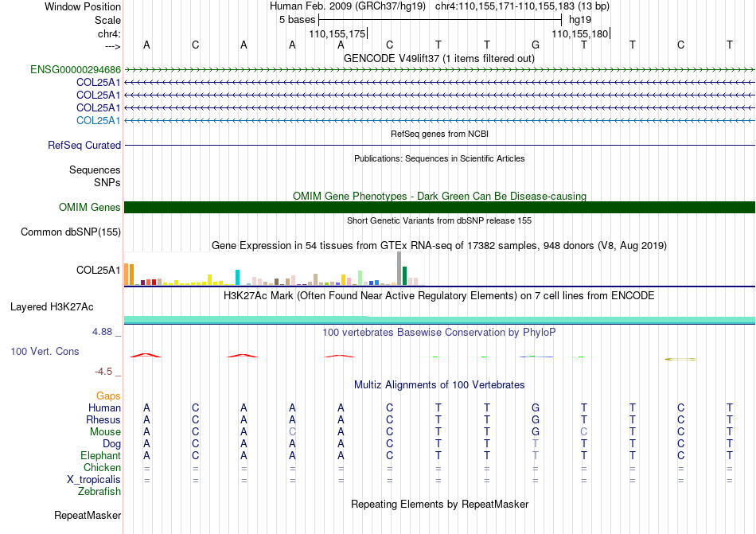This screenshot has width=756, height=534.
Task: Open Short Genetic Variants from dbSNP title
Action: coord(439,220)
